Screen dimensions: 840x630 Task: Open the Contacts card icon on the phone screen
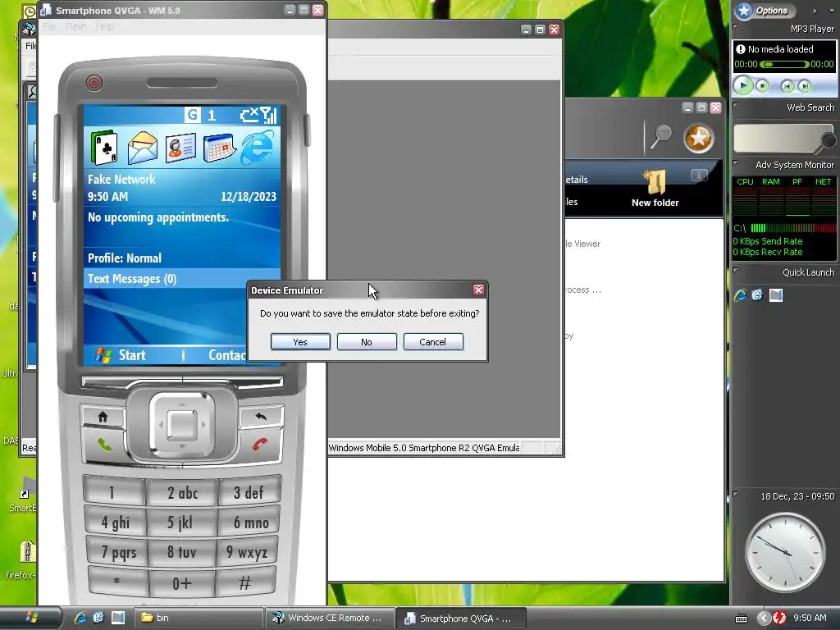[180, 148]
